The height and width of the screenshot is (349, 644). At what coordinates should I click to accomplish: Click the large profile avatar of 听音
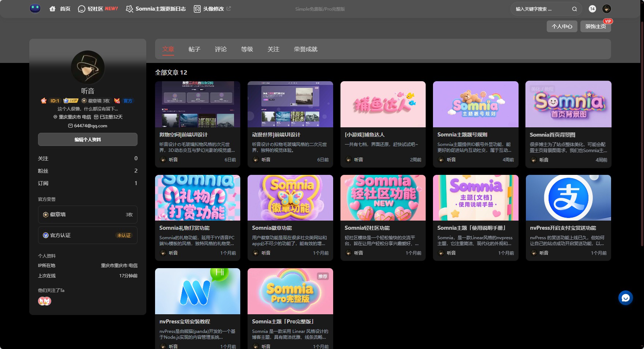click(88, 67)
